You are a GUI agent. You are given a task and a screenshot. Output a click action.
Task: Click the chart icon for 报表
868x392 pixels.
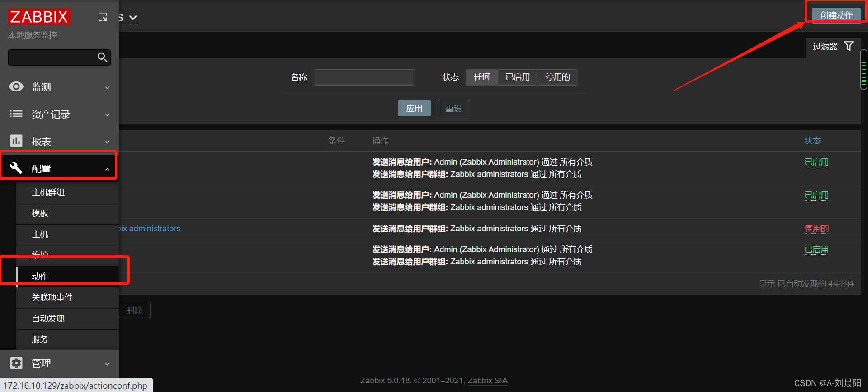click(x=16, y=141)
